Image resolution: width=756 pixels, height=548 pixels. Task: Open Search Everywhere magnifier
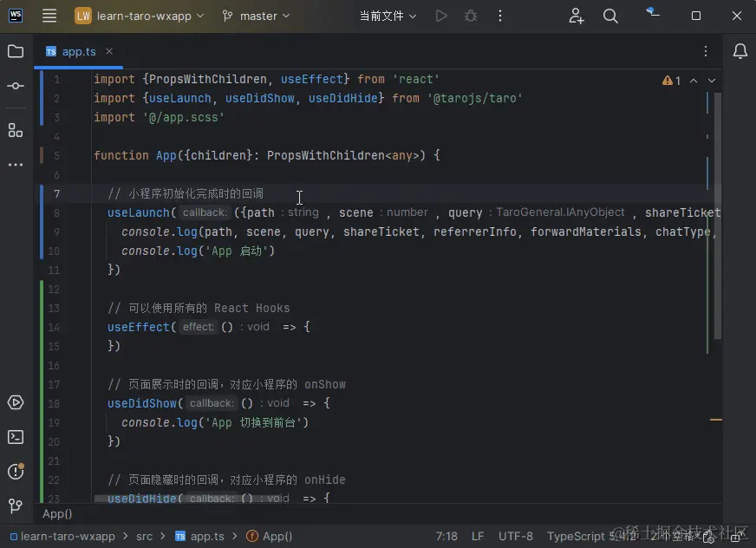click(x=610, y=16)
